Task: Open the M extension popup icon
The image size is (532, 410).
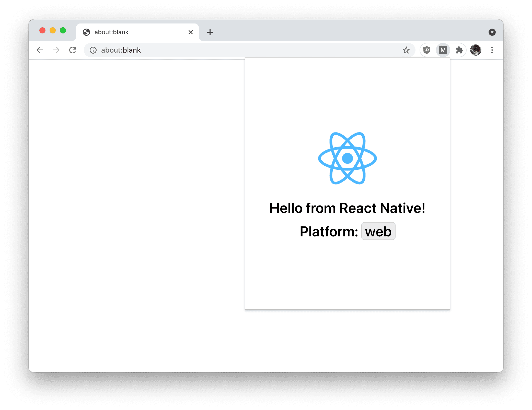Action: 443,50
